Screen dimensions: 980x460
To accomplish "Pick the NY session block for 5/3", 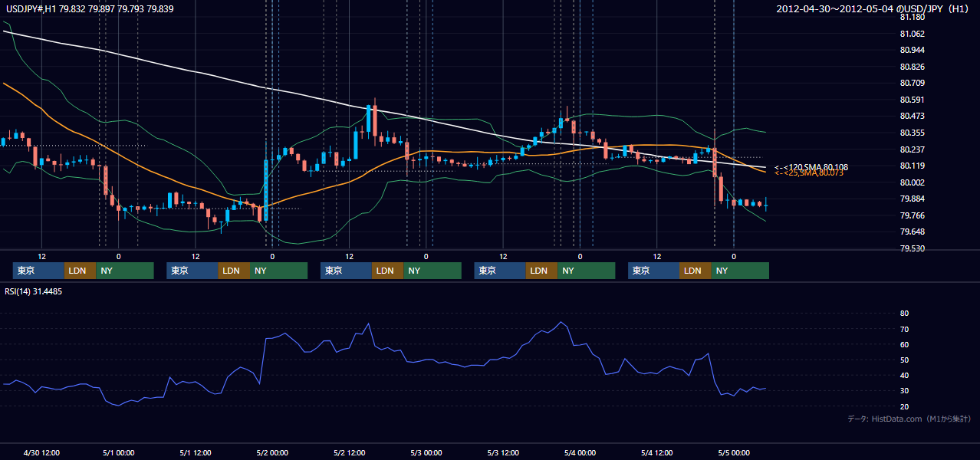I will [586, 271].
